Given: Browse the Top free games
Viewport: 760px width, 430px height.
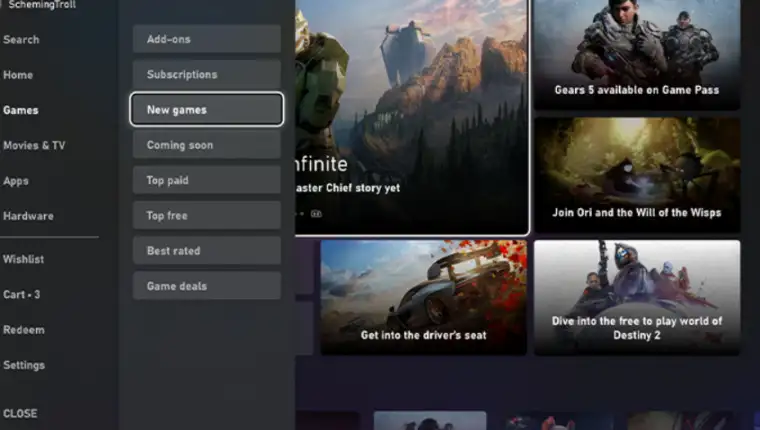Looking at the screenshot, I should (x=207, y=216).
